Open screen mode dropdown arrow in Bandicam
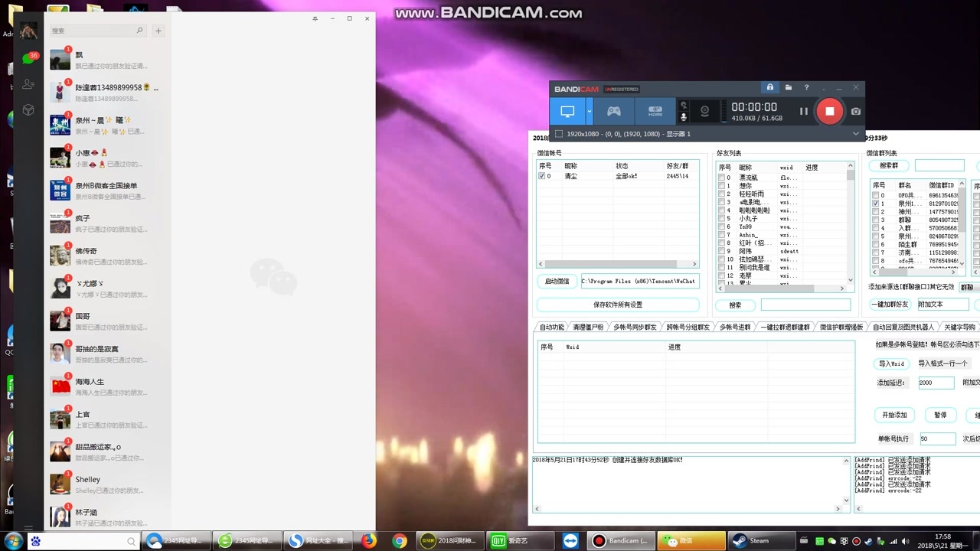Image resolution: width=980 pixels, height=551 pixels. (590, 112)
